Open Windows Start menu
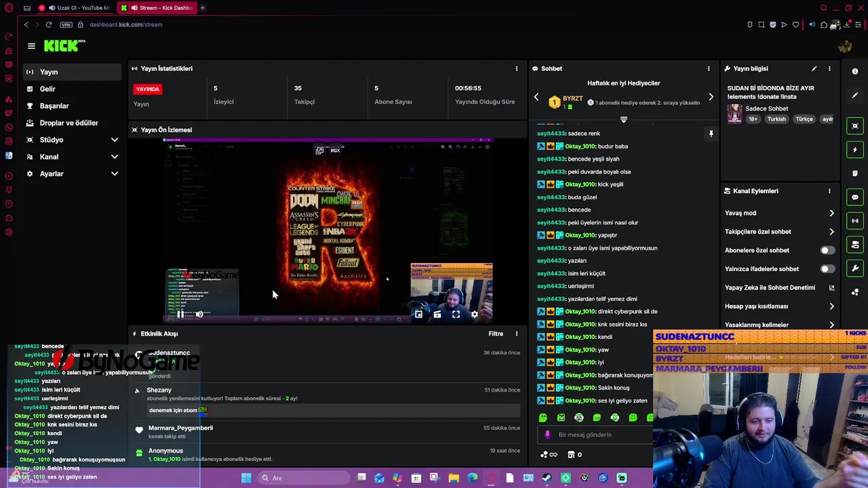The image size is (868, 488). 246,478
